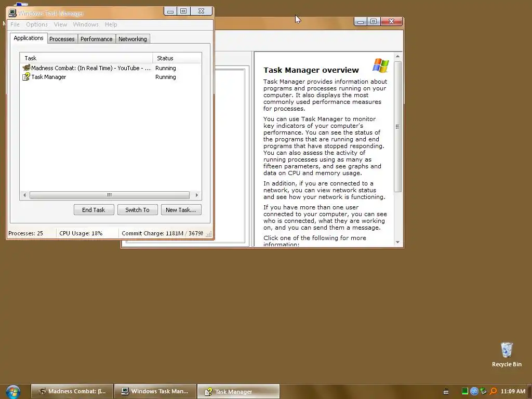532x399 pixels.
Task: Click the Windows Start orb
Action: pos(13,392)
